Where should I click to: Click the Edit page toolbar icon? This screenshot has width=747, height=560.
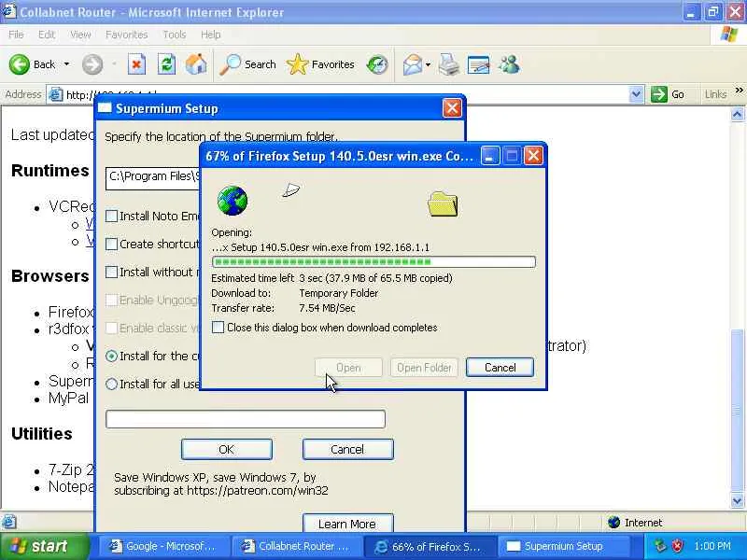pos(479,64)
